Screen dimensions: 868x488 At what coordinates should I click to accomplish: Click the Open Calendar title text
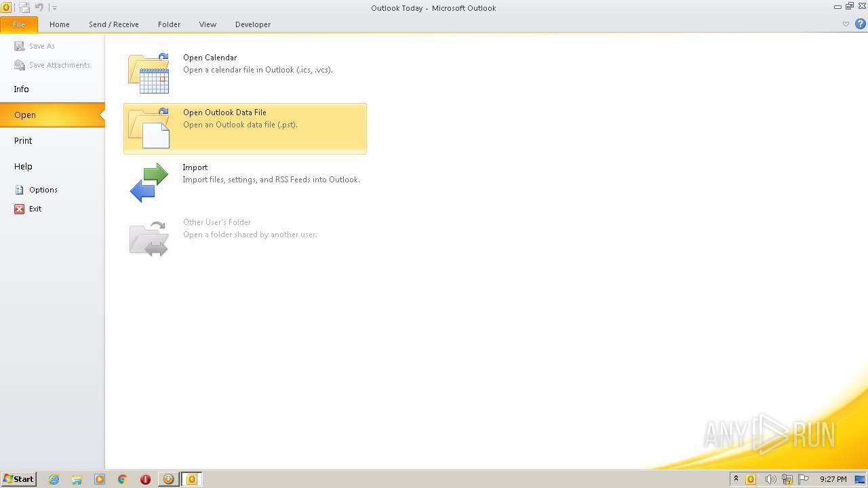[210, 58]
